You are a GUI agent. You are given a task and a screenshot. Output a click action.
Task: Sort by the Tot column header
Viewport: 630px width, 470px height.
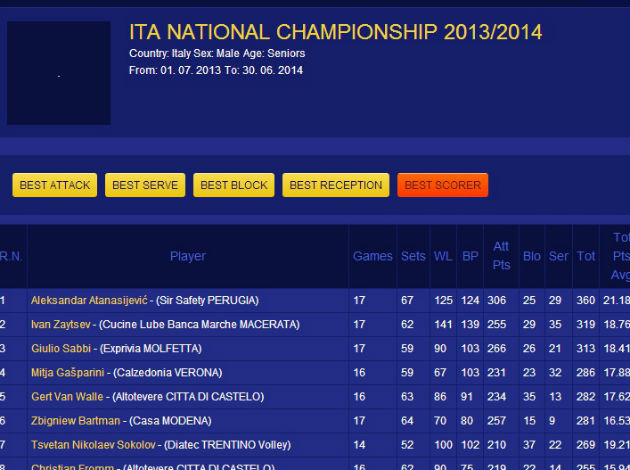pyautogui.click(x=586, y=257)
